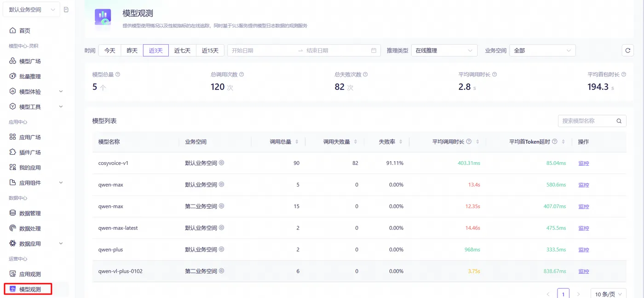644x298 pixels.
Task: Click the help icon next to 模型总量
Action: pyautogui.click(x=118, y=74)
